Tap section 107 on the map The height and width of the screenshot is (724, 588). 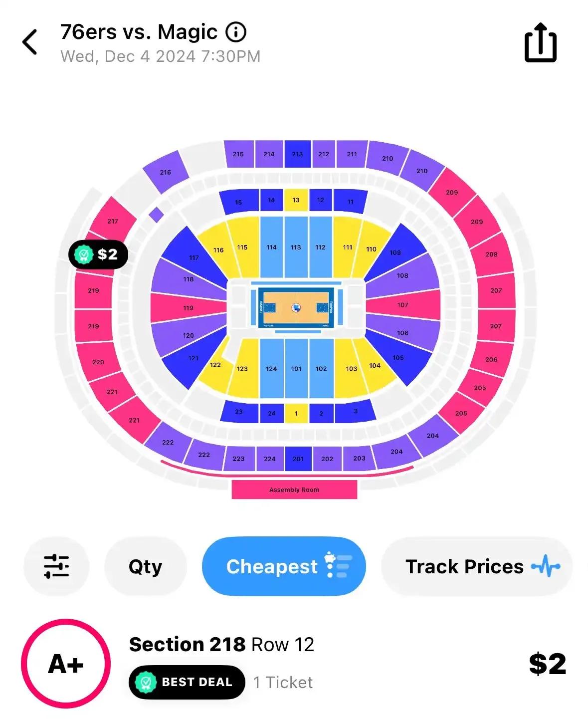403,305
